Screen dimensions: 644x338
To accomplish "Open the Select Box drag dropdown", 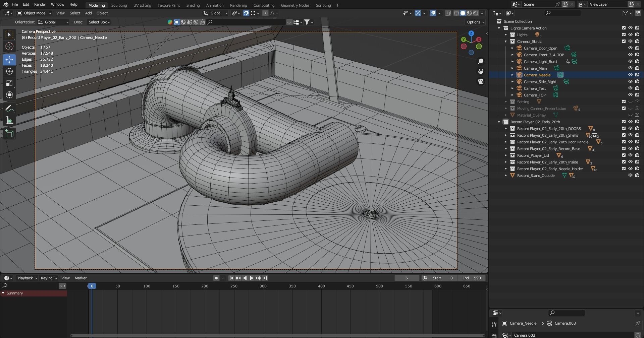I will click(99, 22).
